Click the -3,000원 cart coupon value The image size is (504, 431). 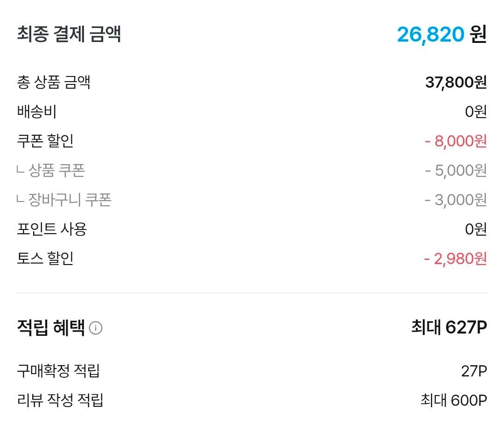pyautogui.click(x=455, y=200)
